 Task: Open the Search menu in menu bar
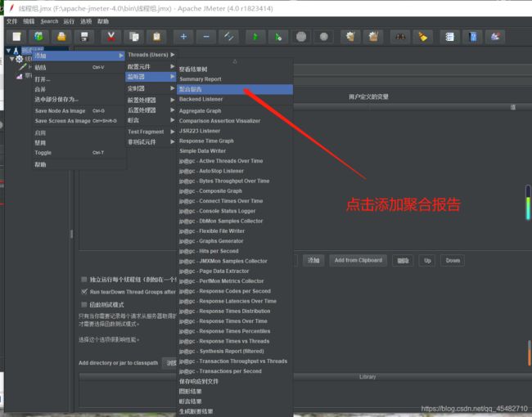(x=50, y=21)
